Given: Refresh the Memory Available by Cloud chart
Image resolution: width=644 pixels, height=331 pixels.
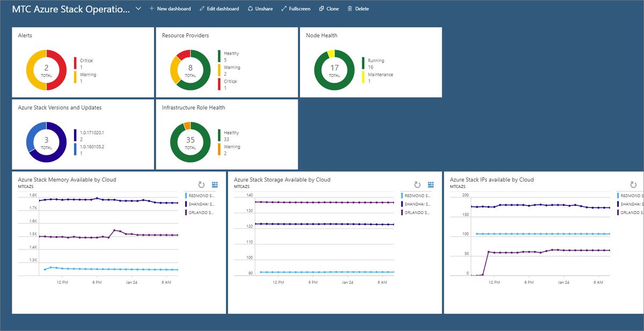Looking at the screenshot, I should coord(201,184).
